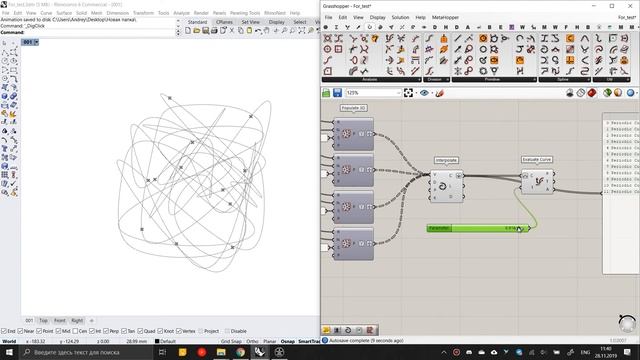Click the folder icon in Grasshopper bottom-left bar
Screen dimensions: 640x360
click(x=327, y=330)
